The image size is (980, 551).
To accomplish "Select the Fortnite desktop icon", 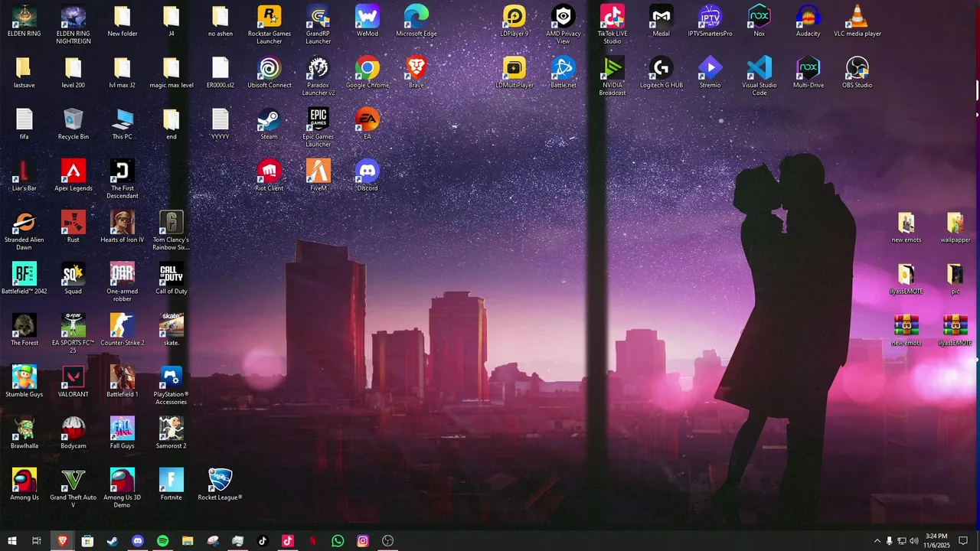I will click(x=171, y=483).
